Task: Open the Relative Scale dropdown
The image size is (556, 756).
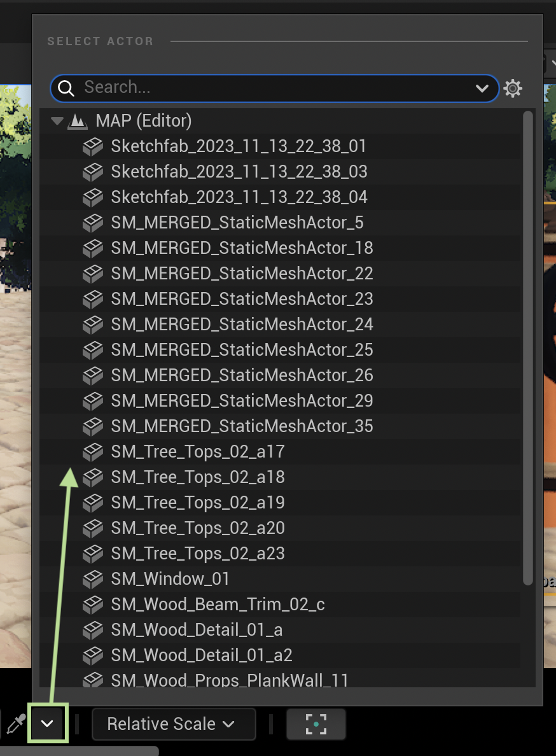Action: pyautogui.click(x=174, y=724)
